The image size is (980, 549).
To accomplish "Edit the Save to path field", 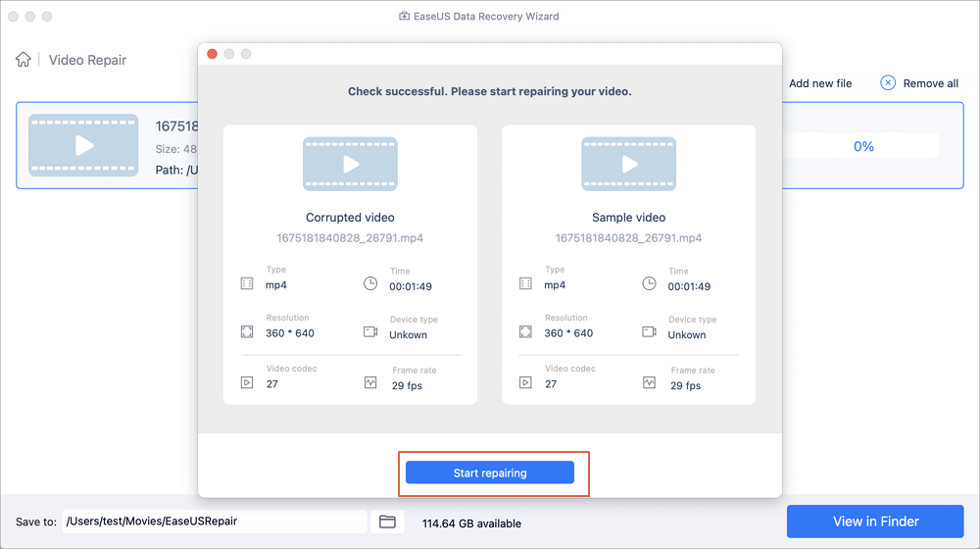I will pos(215,522).
